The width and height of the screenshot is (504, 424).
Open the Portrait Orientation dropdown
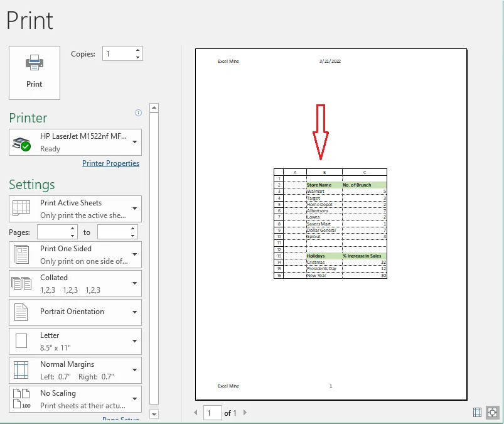(75, 312)
